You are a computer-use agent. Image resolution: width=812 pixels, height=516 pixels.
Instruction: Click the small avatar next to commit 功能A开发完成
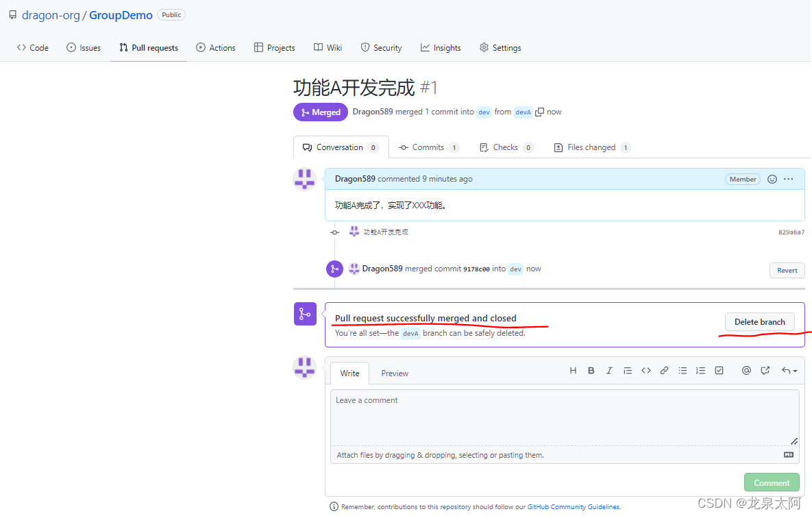click(354, 232)
